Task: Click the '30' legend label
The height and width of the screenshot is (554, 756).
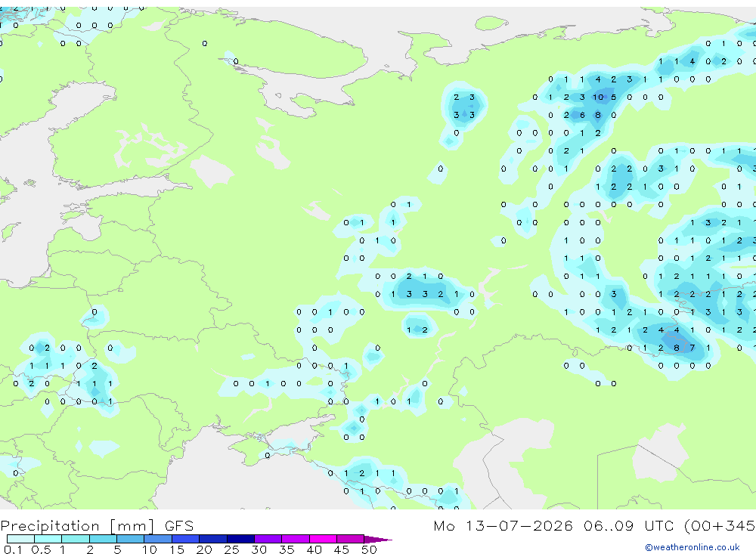Action: click(x=259, y=549)
